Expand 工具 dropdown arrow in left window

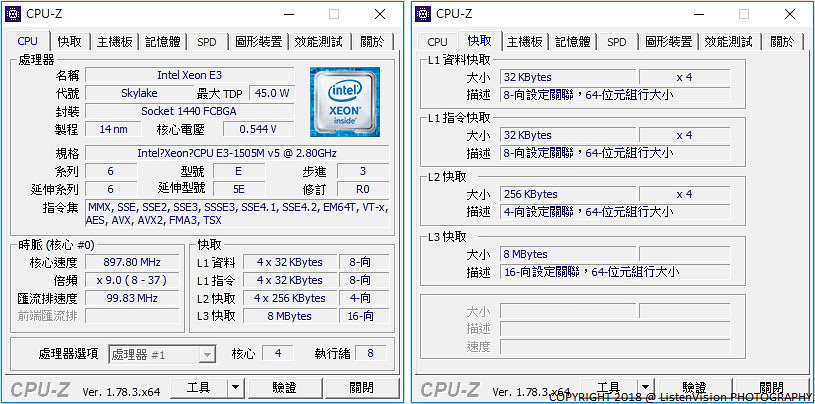235,388
